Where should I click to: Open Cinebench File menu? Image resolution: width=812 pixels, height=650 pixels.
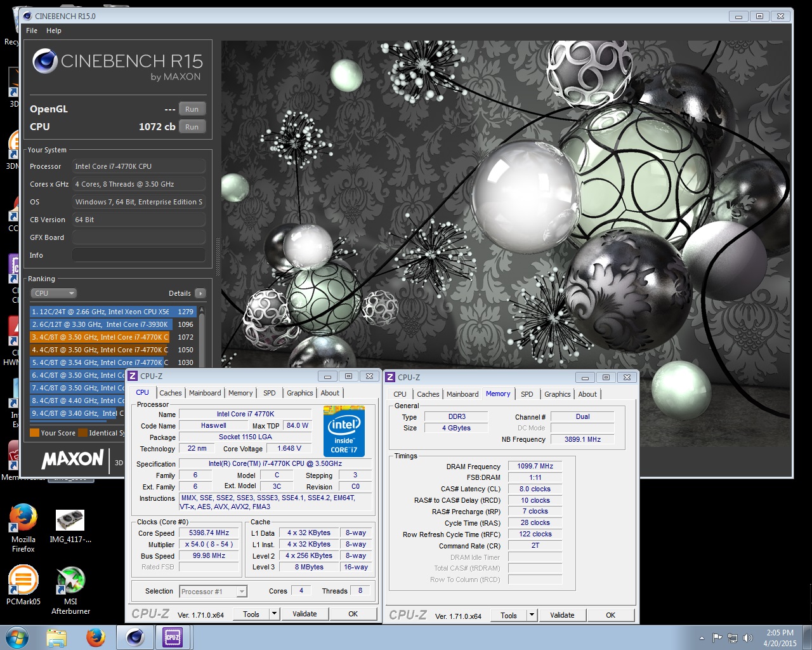(x=32, y=30)
